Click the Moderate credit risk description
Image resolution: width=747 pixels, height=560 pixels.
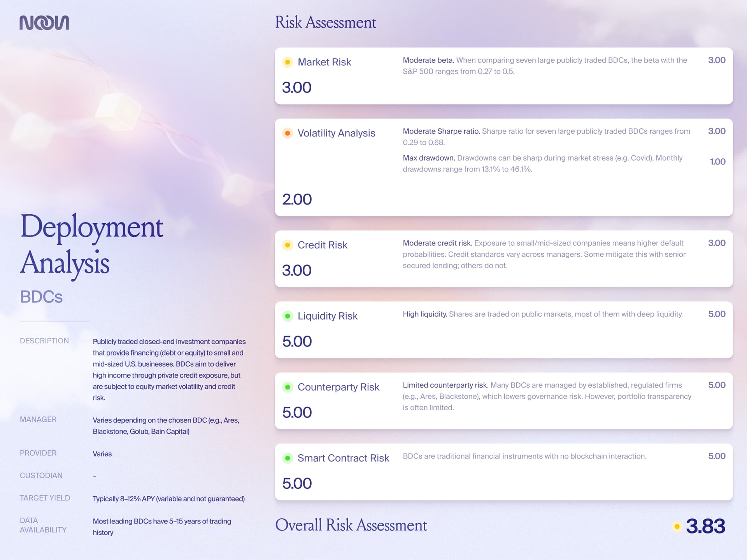tap(544, 254)
